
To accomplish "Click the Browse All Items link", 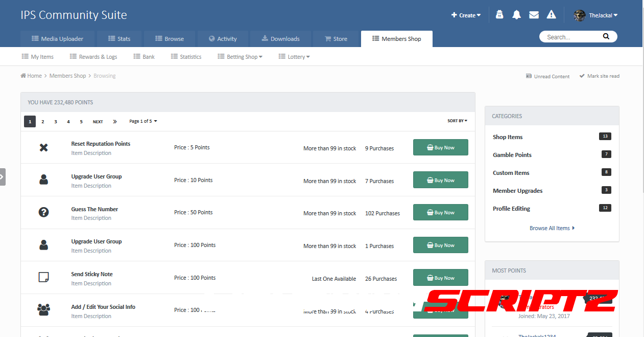I will (x=552, y=228).
